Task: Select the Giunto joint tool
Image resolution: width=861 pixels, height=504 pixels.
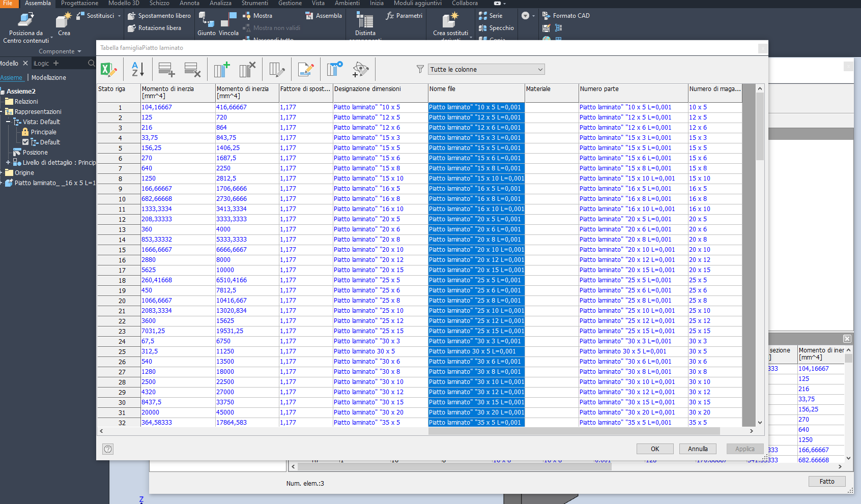Action: pyautogui.click(x=206, y=24)
